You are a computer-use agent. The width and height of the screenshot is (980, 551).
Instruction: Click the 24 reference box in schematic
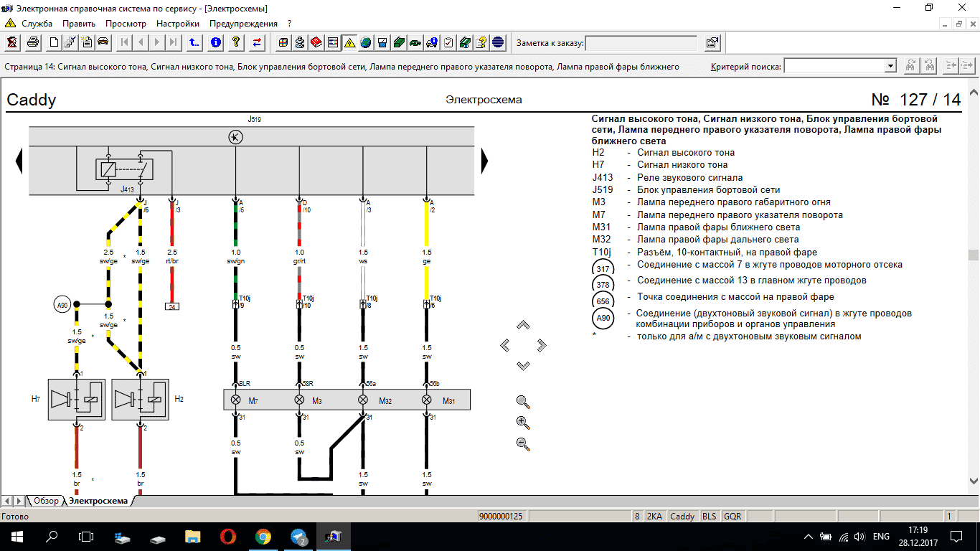(171, 307)
